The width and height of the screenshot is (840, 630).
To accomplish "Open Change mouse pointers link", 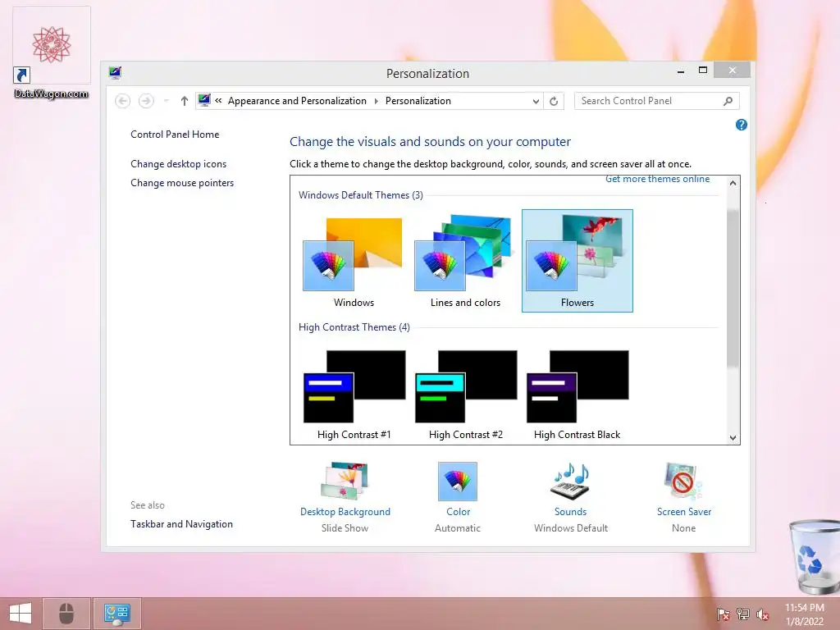I will [182, 183].
